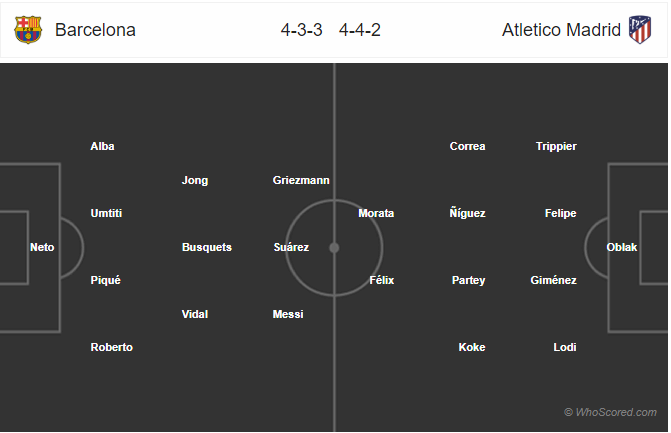Image resolution: width=671 pixels, height=433 pixels.
Task: Select goalkeeper Oblak
Action: point(621,247)
